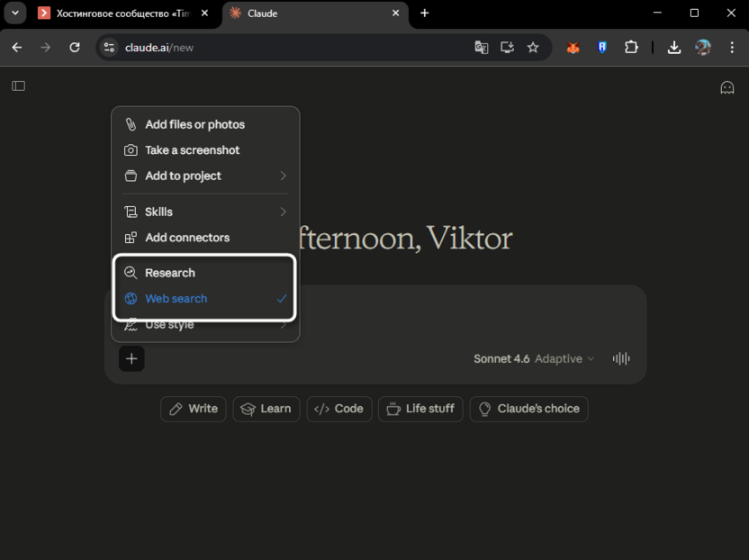Click the Research magnifier icon
Viewport: 749px width, 560px height.
point(131,273)
